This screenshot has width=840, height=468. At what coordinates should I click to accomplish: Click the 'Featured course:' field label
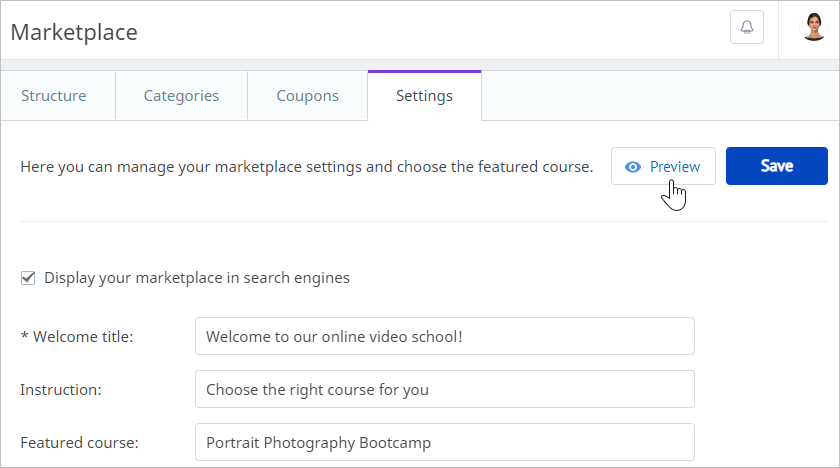click(x=79, y=442)
